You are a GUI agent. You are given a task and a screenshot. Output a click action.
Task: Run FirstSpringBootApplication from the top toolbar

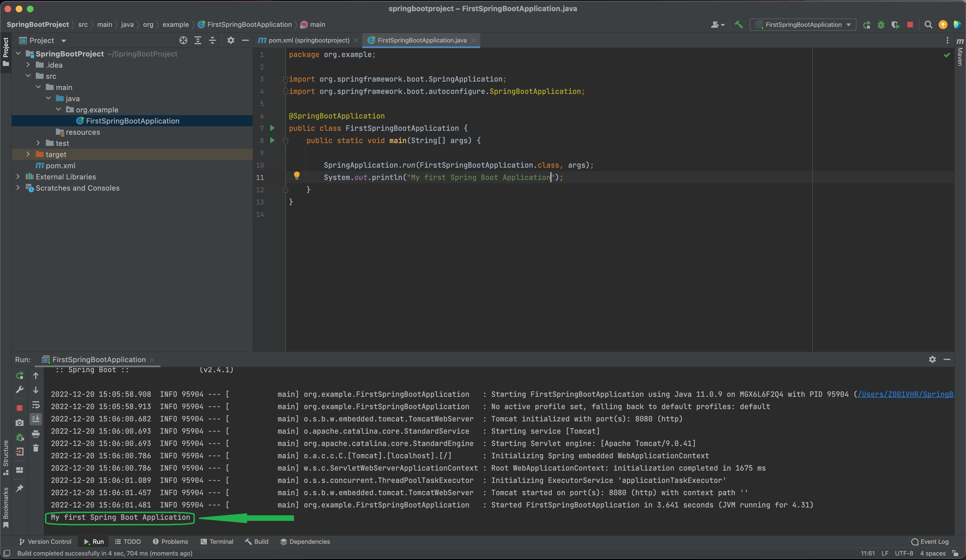tap(866, 25)
